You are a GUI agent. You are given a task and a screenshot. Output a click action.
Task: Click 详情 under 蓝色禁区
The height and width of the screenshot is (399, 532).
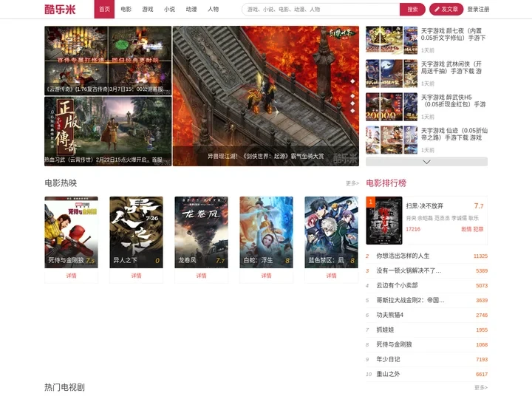pos(331,276)
